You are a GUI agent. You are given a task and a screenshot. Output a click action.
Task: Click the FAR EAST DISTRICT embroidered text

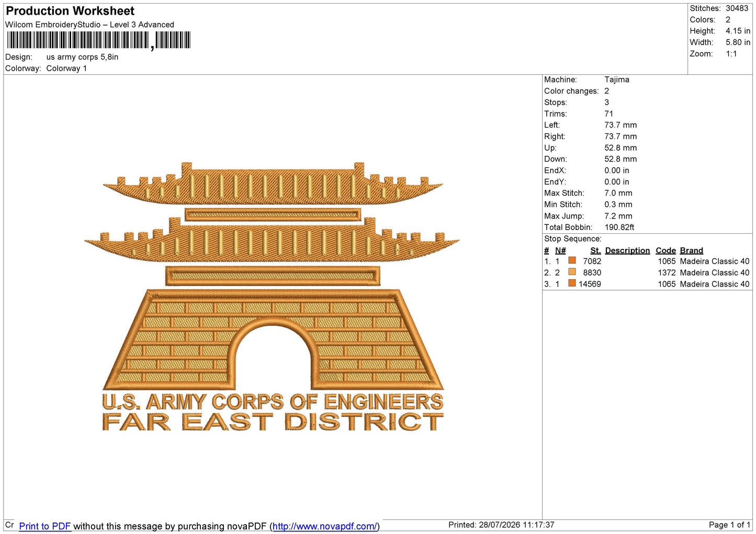click(x=273, y=422)
